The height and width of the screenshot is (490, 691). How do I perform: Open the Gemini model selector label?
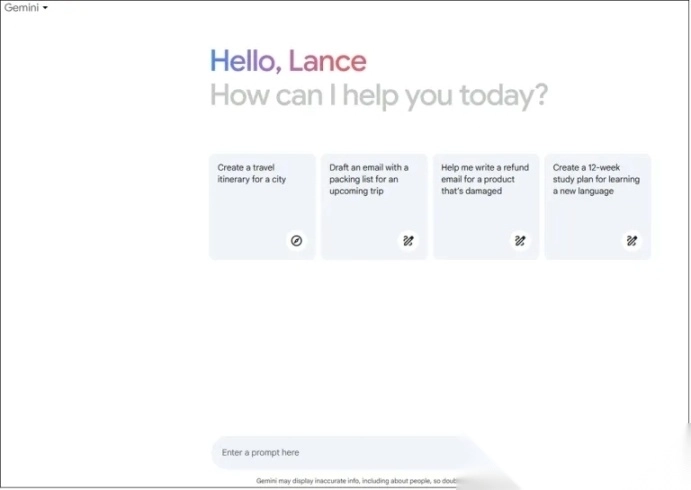coord(21,7)
